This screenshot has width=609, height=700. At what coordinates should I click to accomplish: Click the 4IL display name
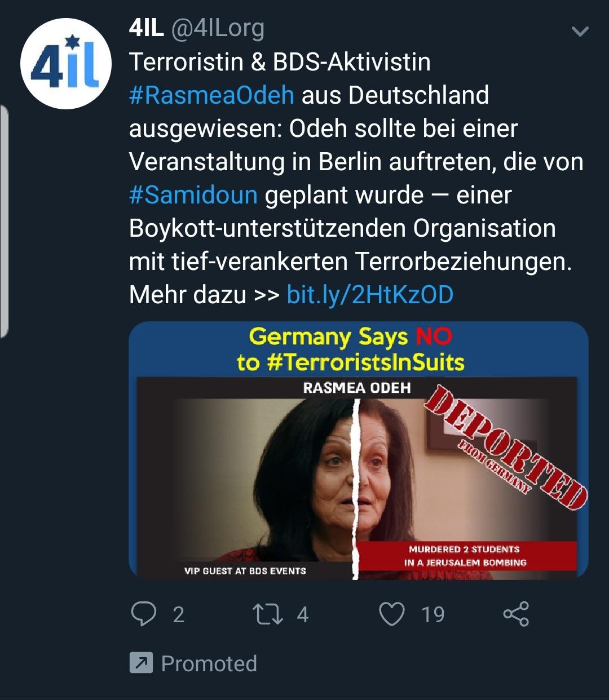click(147, 28)
